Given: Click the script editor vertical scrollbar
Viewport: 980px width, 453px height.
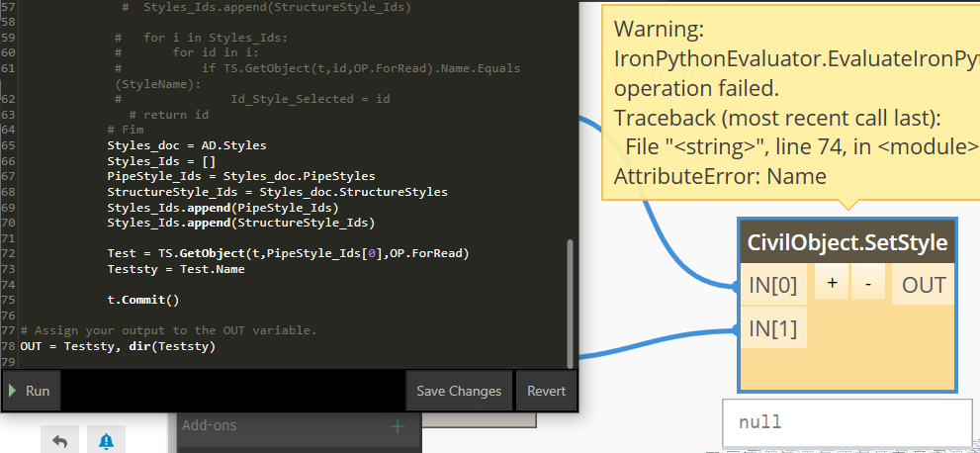Looking at the screenshot, I should click(x=570, y=305).
